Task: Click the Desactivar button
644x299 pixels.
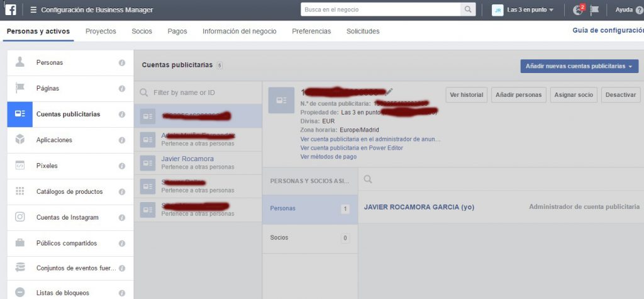Action: pyautogui.click(x=621, y=94)
